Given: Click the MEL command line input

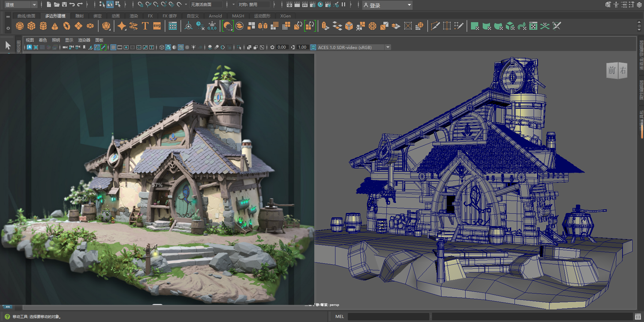Looking at the screenshot, I should click(x=388, y=316).
